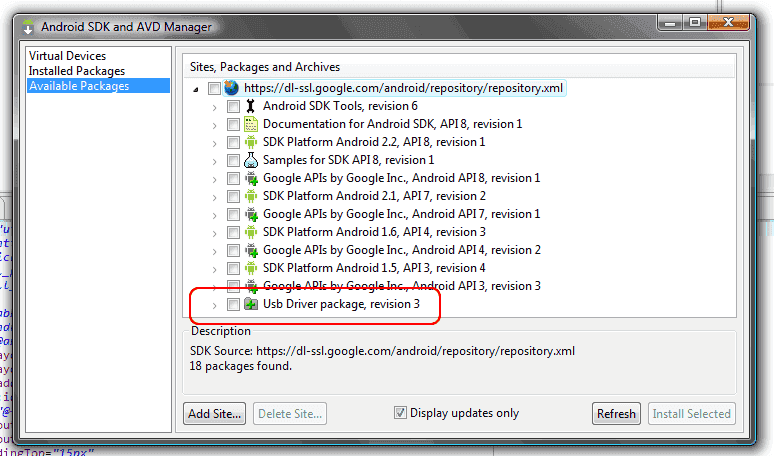Expand Samples for SDK API 8 node
Screen dimensions: 774x456
[214, 161]
